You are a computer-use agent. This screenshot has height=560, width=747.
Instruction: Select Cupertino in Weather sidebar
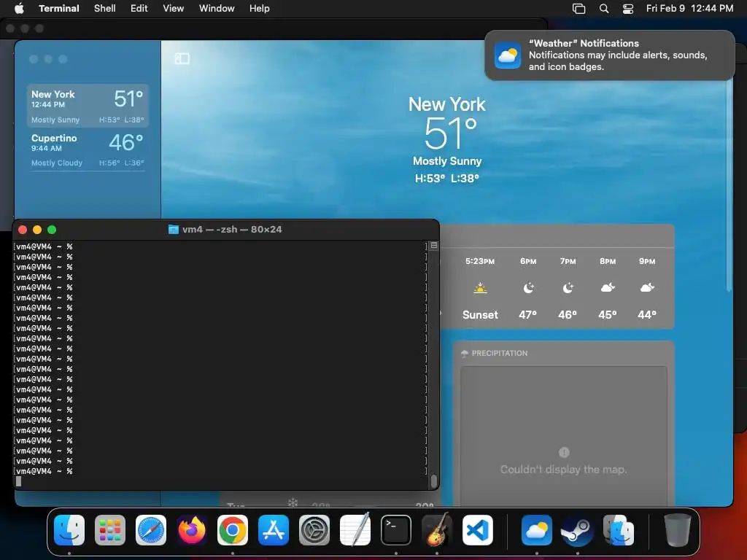88,149
